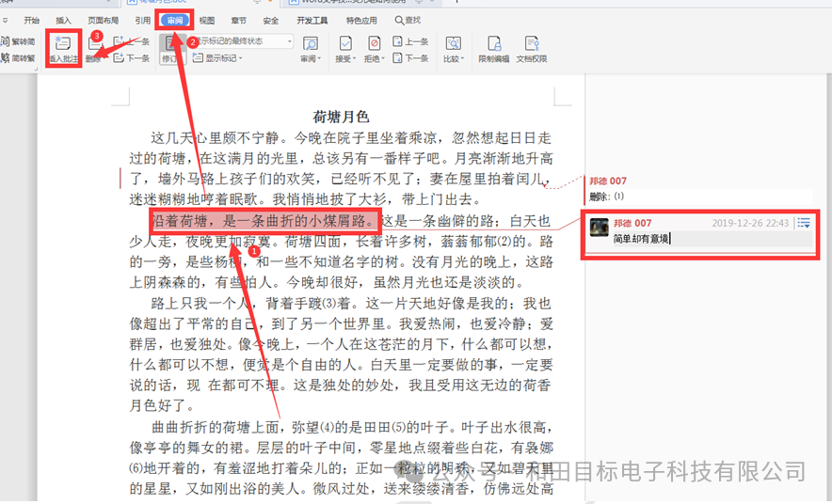The height and width of the screenshot is (504, 832).
Task: Open the 引用 tab
Action: (143, 20)
